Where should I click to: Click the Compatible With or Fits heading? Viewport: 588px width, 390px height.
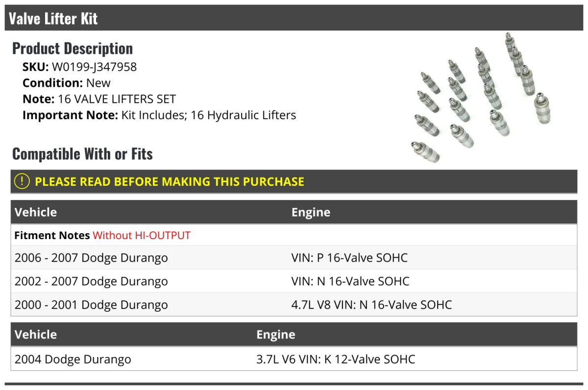pyautogui.click(x=82, y=154)
